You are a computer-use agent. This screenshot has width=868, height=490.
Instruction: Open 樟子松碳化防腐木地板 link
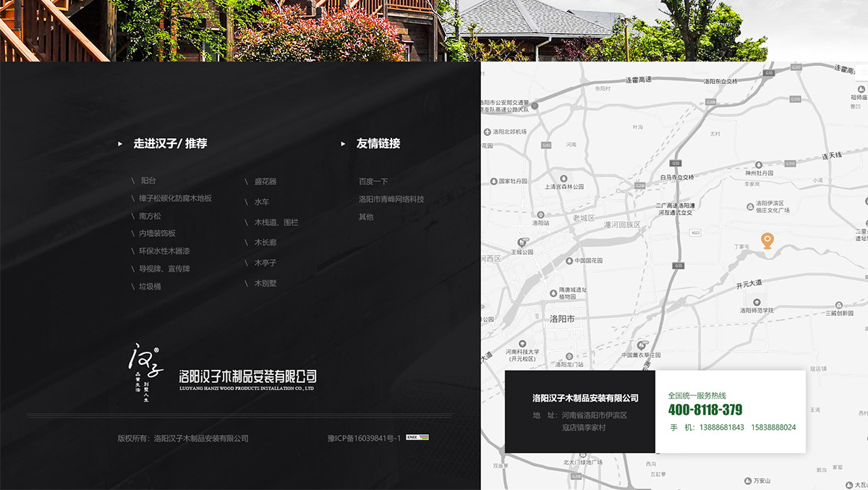175,198
